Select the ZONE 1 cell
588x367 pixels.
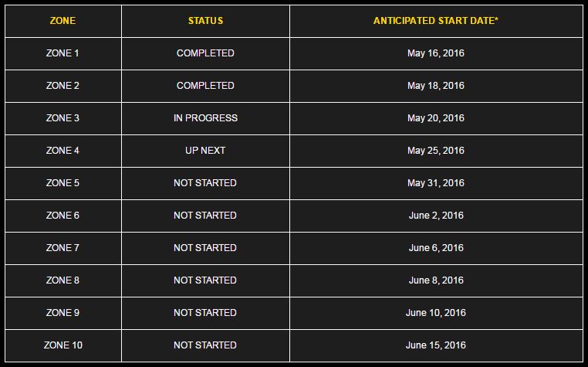63,53
